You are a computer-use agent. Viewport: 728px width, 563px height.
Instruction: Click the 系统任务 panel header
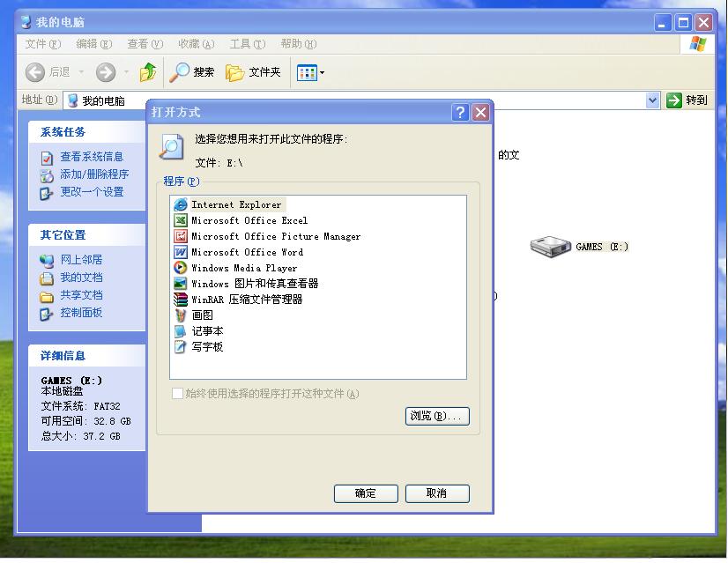87,132
